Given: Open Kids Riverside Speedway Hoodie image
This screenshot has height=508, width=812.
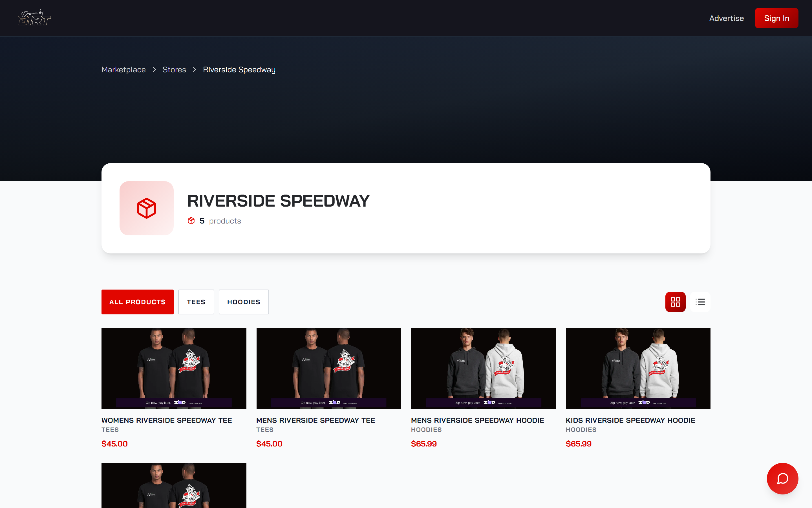Looking at the screenshot, I should [x=638, y=368].
